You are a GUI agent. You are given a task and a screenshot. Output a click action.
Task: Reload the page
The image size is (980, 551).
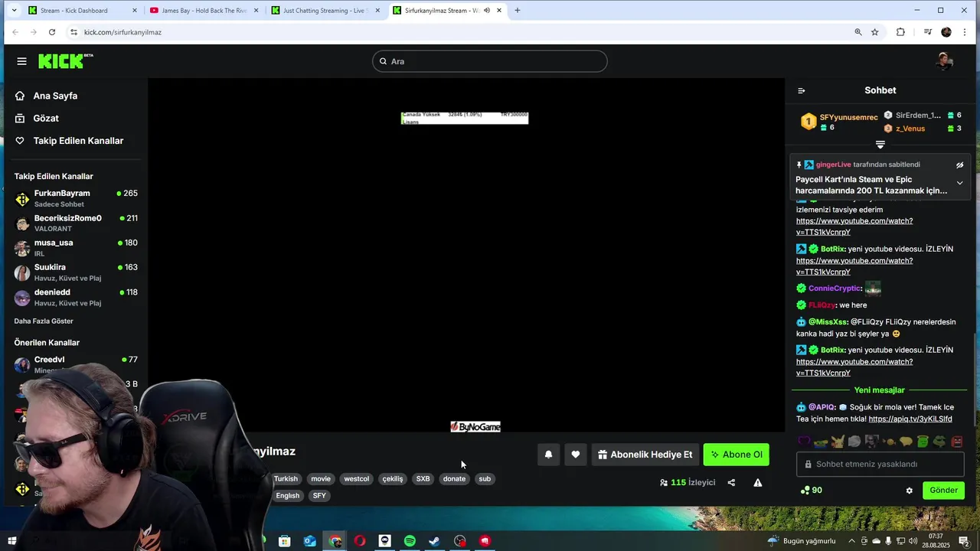[52, 32]
